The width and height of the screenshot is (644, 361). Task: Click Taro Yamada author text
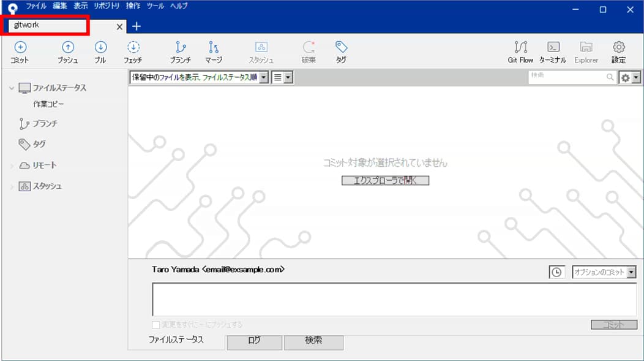tap(218, 269)
